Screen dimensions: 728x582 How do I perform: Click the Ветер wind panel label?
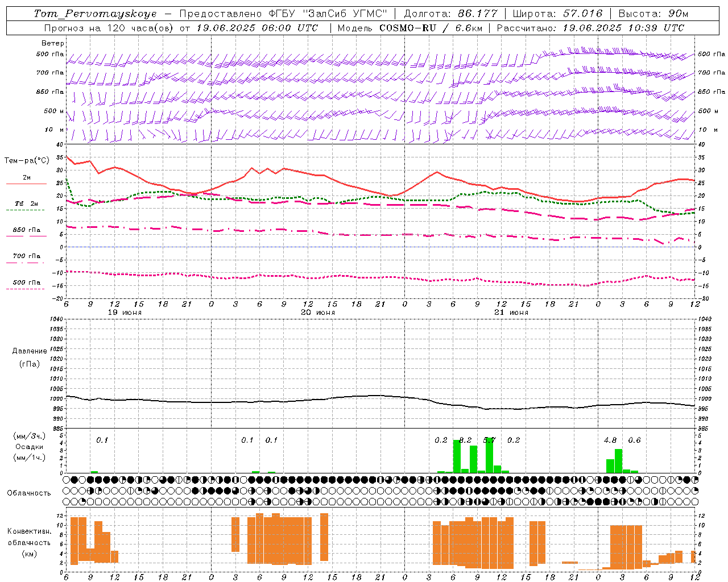coord(53,43)
